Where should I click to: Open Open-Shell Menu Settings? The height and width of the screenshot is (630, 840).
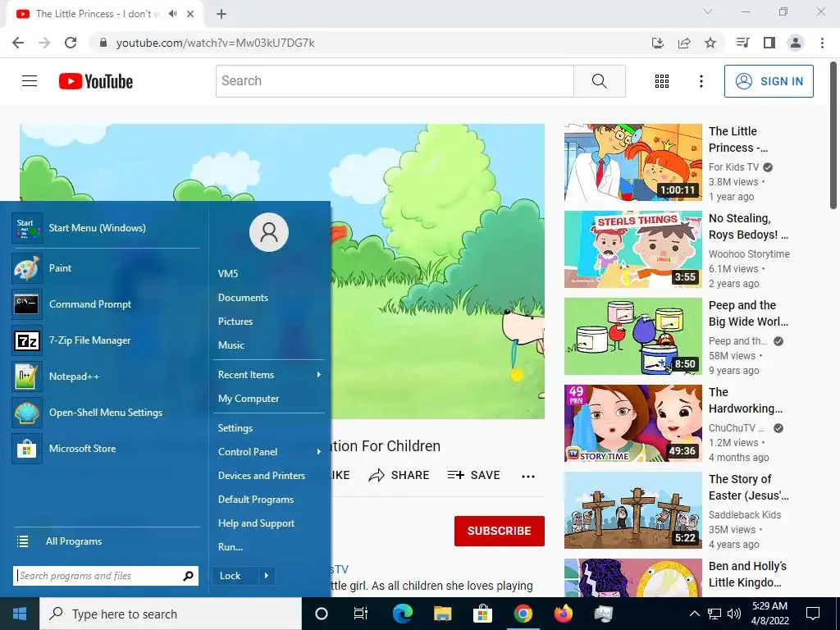pos(106,413)
